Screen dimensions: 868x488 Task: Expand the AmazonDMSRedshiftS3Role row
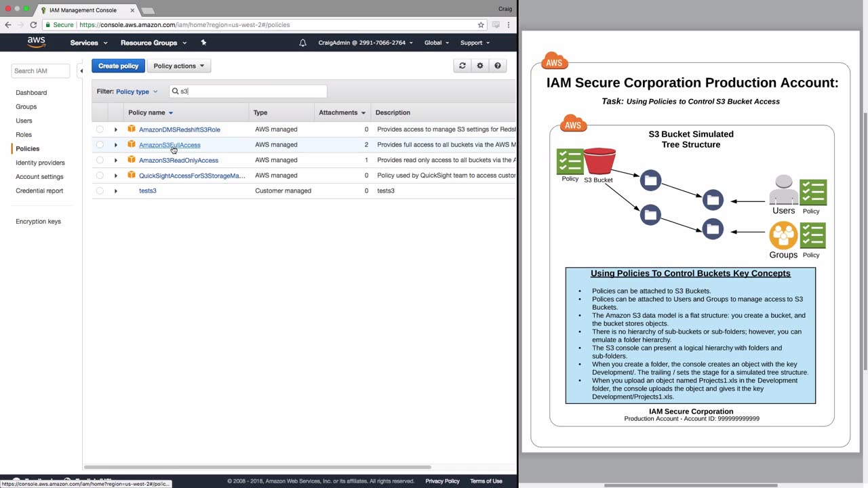coord(116,129)
